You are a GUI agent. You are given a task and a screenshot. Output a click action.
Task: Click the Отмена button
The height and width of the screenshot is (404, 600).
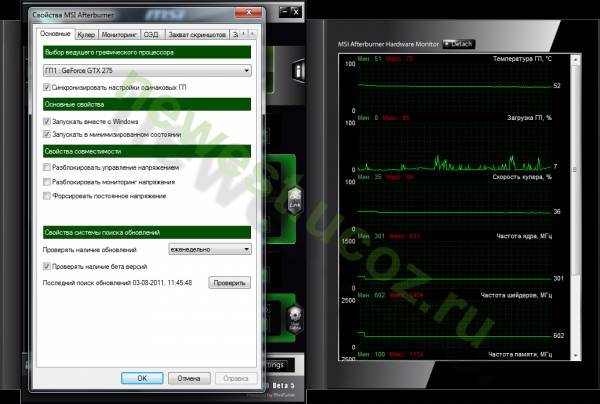pos(189,378)
